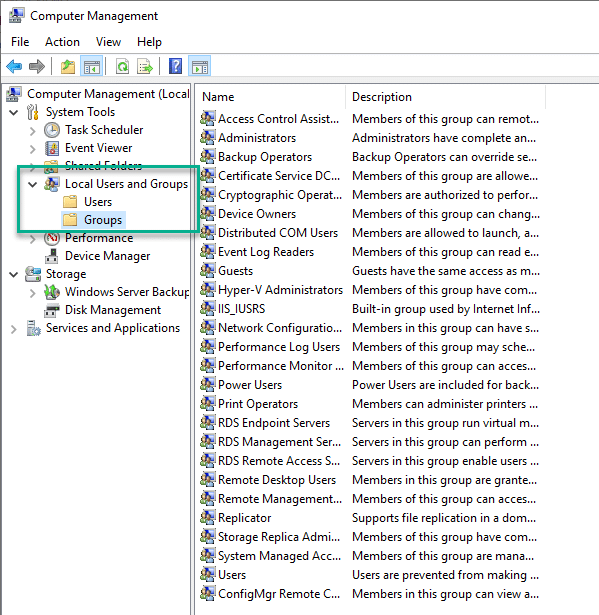Viewport: 599px width, 615px height.
Task: Collapse the System Tools tree node
Action: coord(14,112)
